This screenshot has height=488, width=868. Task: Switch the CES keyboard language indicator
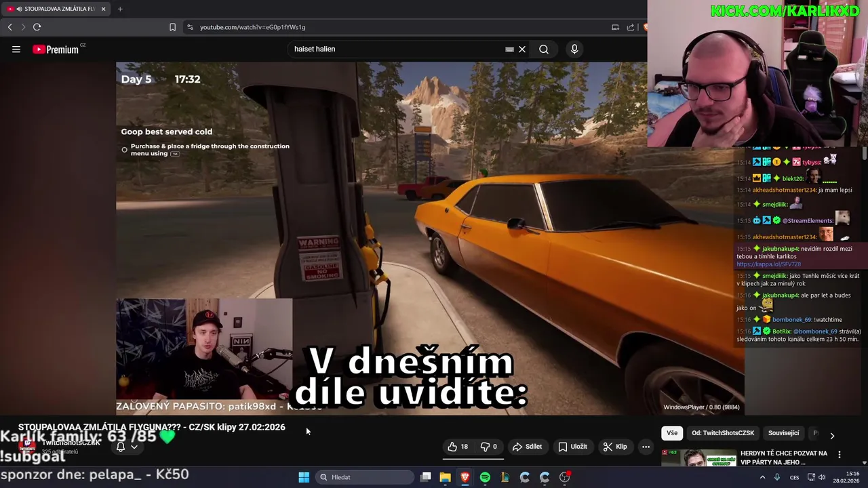(794, 477)
